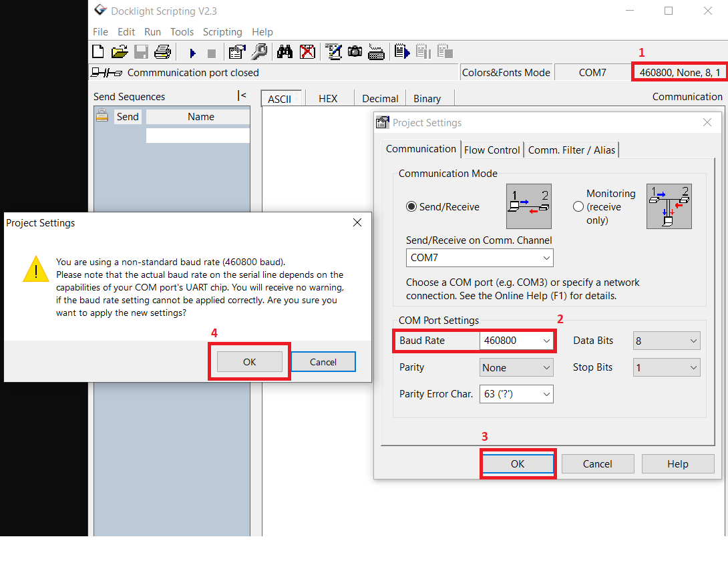Click the binoculars find icon
Viewport: 728px width, 573px height.
pyautogui.click(x=285, y=51)
